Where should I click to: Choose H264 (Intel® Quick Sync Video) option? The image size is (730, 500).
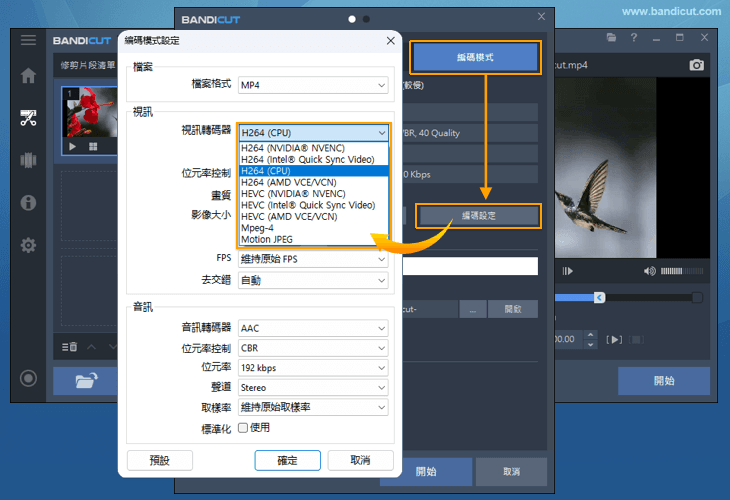coord(314,159)
